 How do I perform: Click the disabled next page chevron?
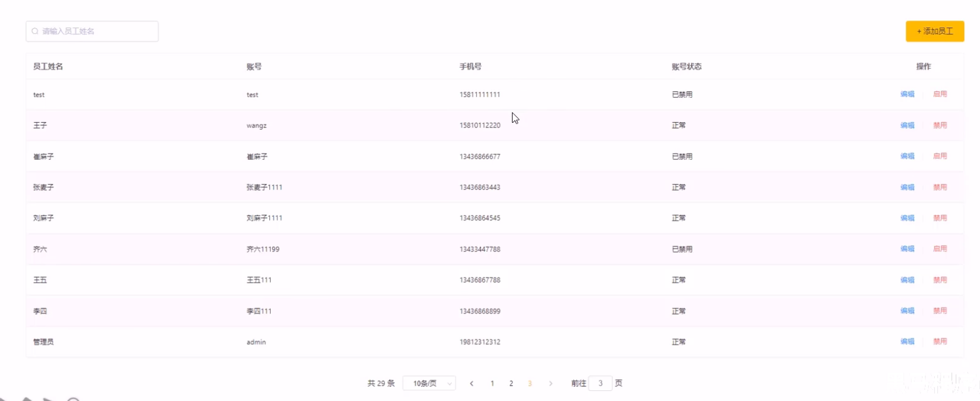(x=550, y=383)
